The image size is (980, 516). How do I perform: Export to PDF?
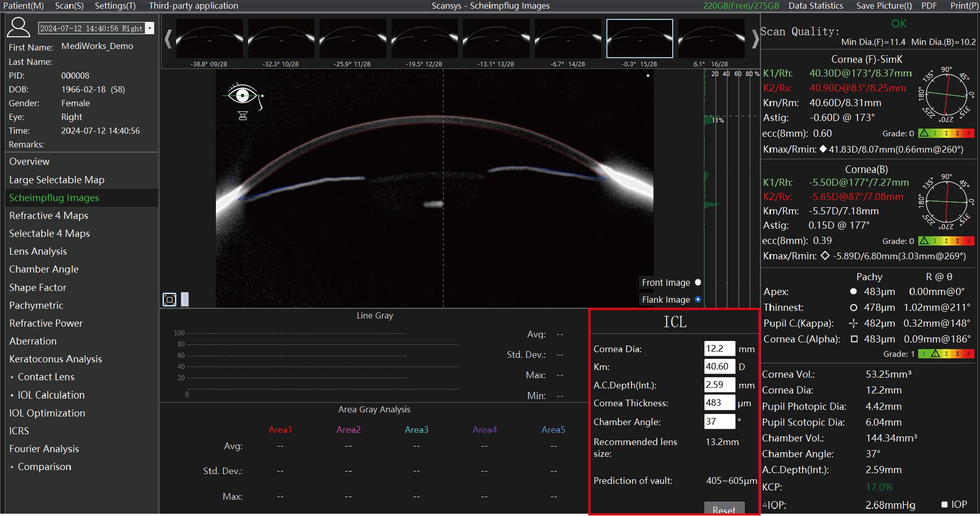point(929,6)
